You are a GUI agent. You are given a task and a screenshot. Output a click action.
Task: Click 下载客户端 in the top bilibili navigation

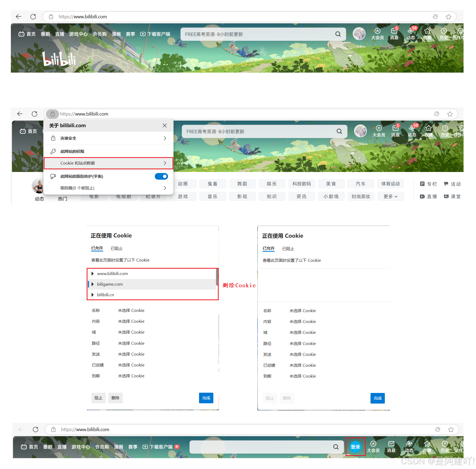pos(155,34)
